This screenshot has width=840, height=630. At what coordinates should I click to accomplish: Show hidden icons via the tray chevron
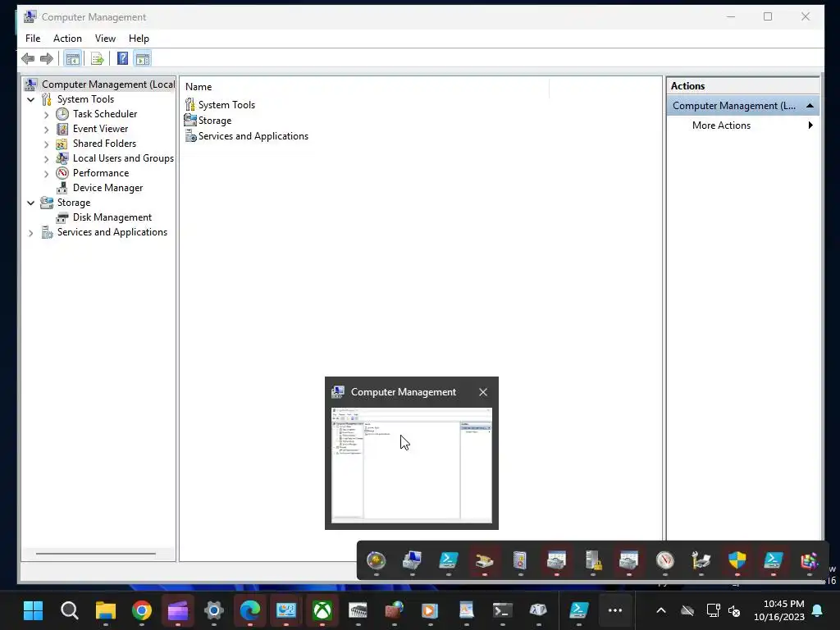pyautogui.click(x=661, y=610)
